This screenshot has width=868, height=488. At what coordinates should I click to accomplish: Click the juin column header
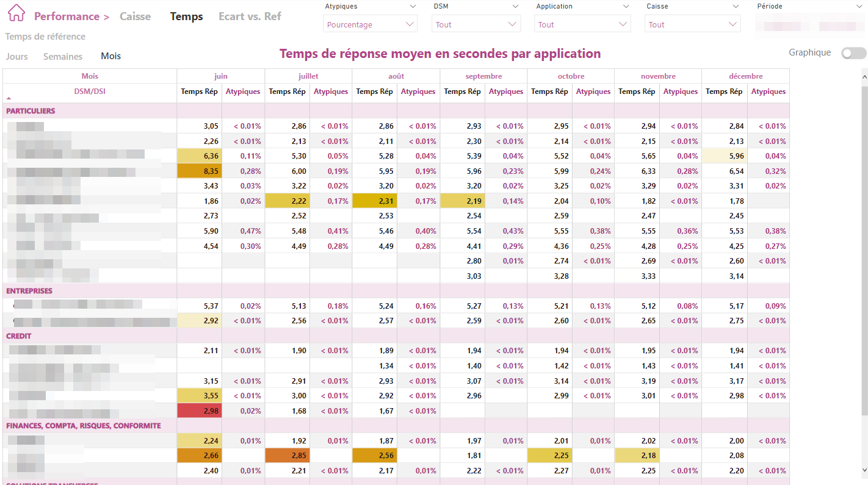(220, 76)
